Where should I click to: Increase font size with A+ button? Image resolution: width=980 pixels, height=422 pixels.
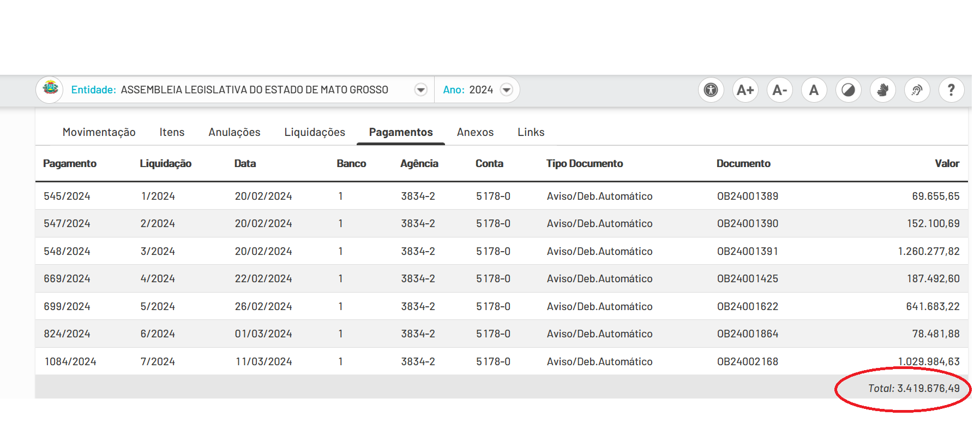745,90
